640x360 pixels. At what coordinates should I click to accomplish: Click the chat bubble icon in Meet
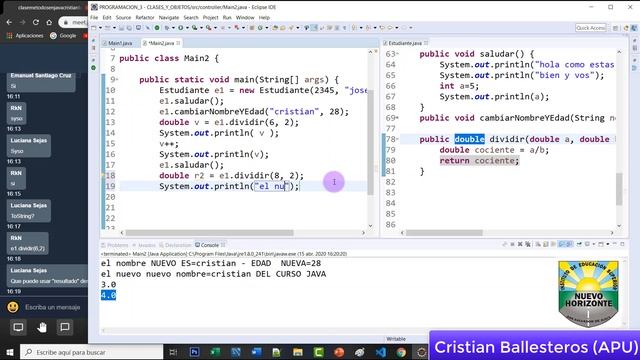[64, 327]
